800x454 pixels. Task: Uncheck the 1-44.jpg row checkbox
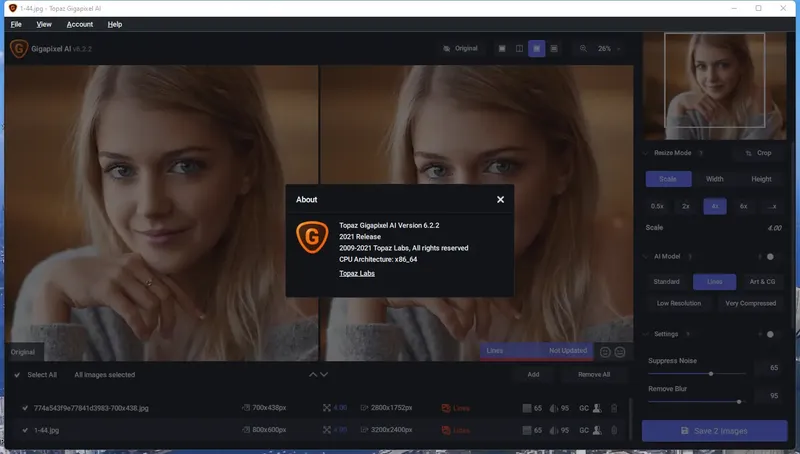[x=25, y=430]
